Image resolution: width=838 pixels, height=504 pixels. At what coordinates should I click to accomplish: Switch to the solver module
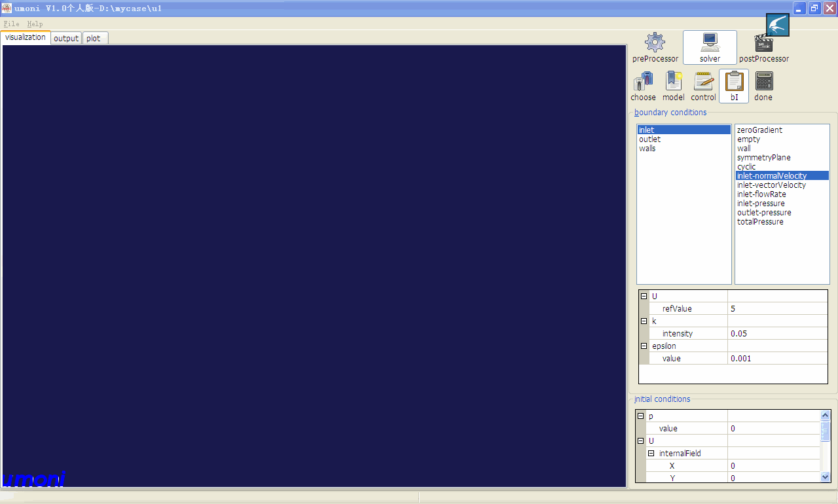(710, 46)
